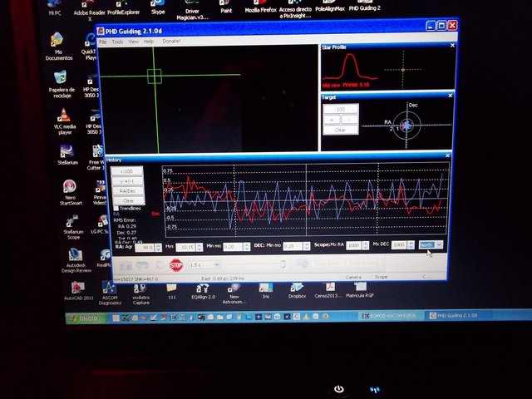532x399 pixels.
Task: Open Mis Documentos desktop icon
Action: (x=58, y=47)
